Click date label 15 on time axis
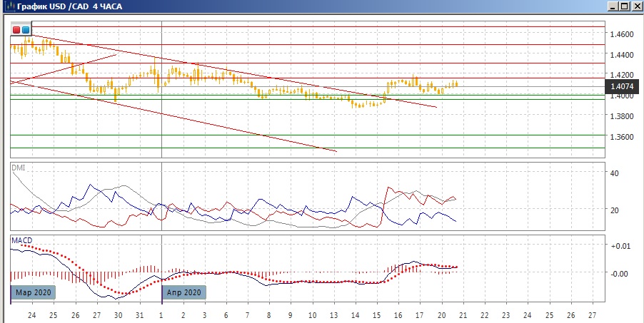 [377, 315]
